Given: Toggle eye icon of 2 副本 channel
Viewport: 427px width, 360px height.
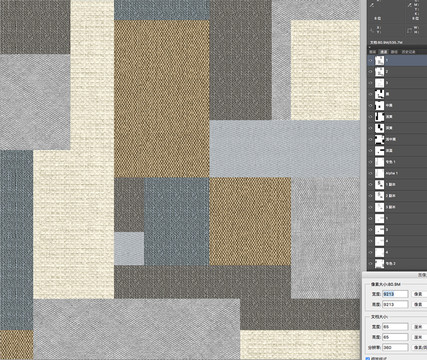Looking at the screenshot, I should pos(371,196).
